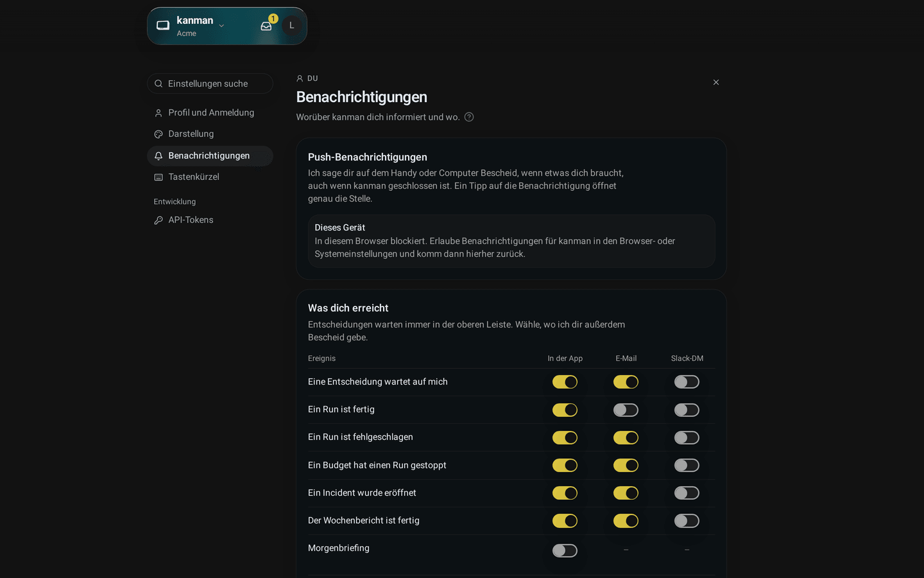Enable the Morgenbriefing in-app toggle

(x=565, y=550)
